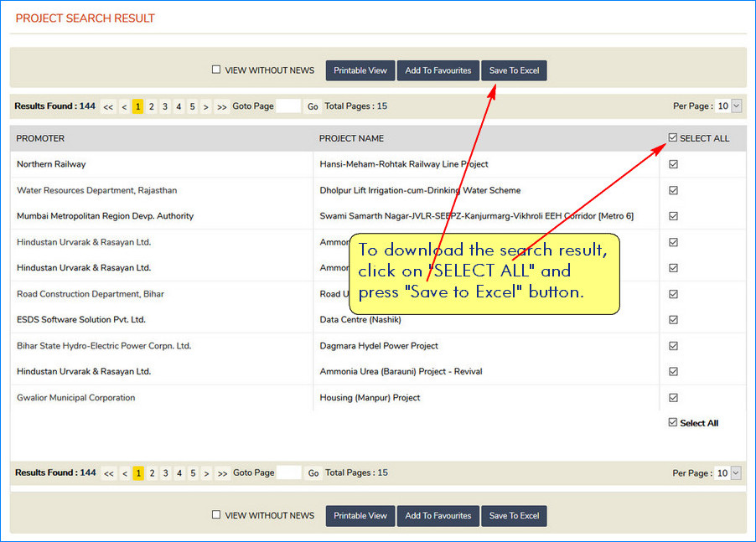This screenshot has width=756, height=542.
Task: Open the Dagmara Hydel Power Project link
Action: coord(379,346)
